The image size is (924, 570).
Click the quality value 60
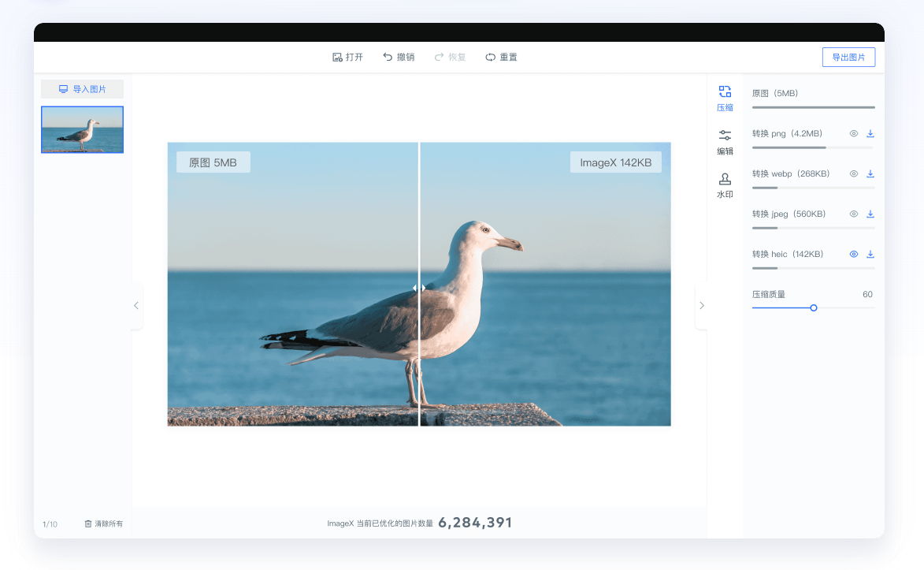(867, 294)
